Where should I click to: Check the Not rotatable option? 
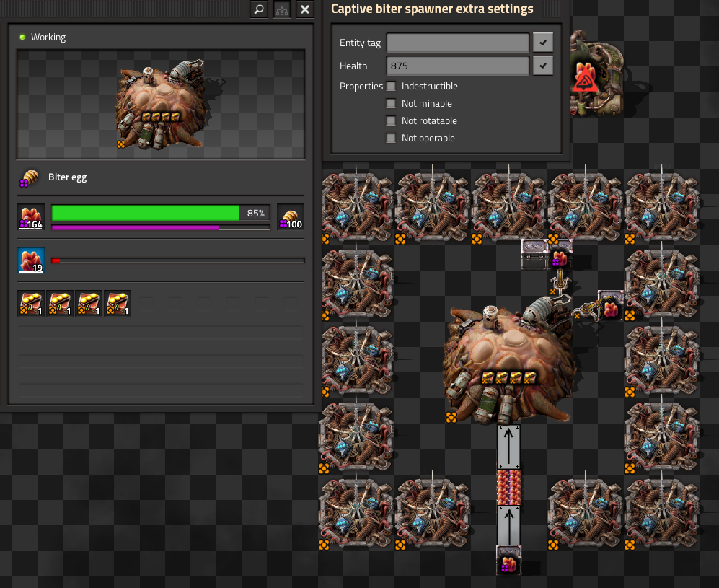click(391, 121)
